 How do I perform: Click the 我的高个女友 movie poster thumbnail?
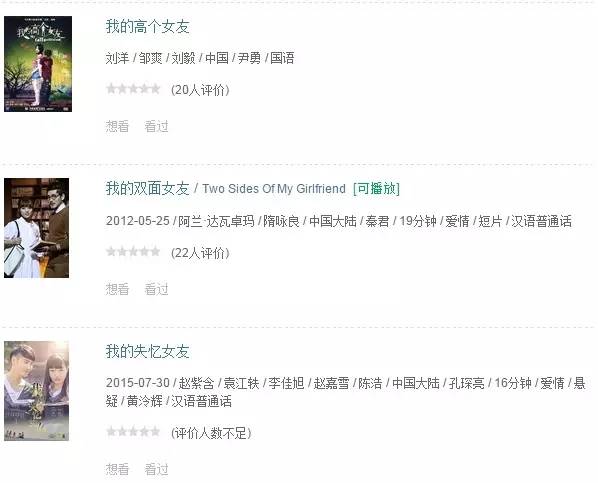(38, 64)
